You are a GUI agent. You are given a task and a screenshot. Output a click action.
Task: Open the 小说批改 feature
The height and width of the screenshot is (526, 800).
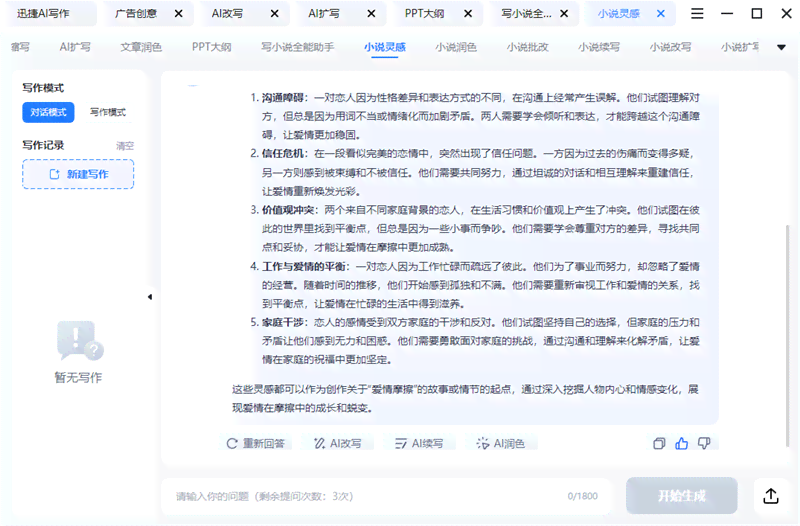pos(528,47)
